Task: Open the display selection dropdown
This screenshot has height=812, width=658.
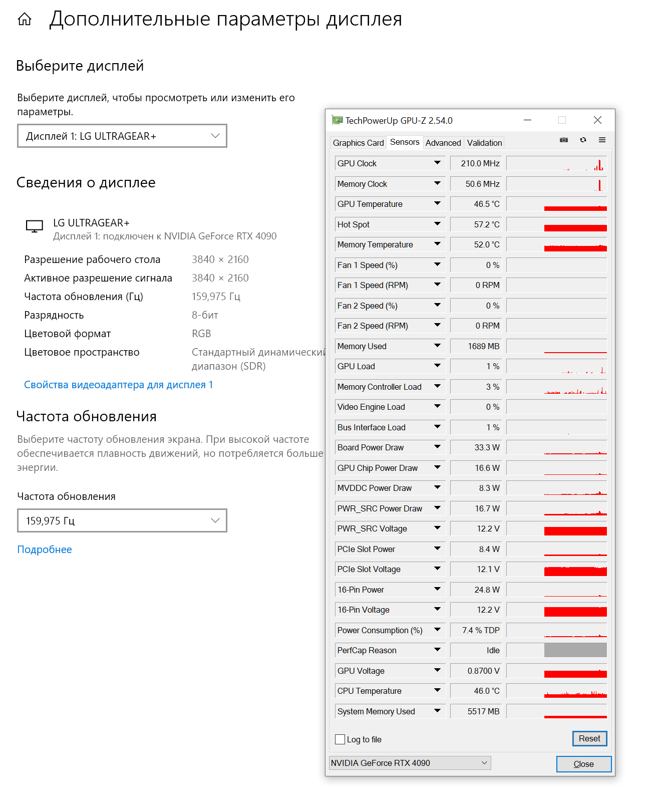Action: 122,136
